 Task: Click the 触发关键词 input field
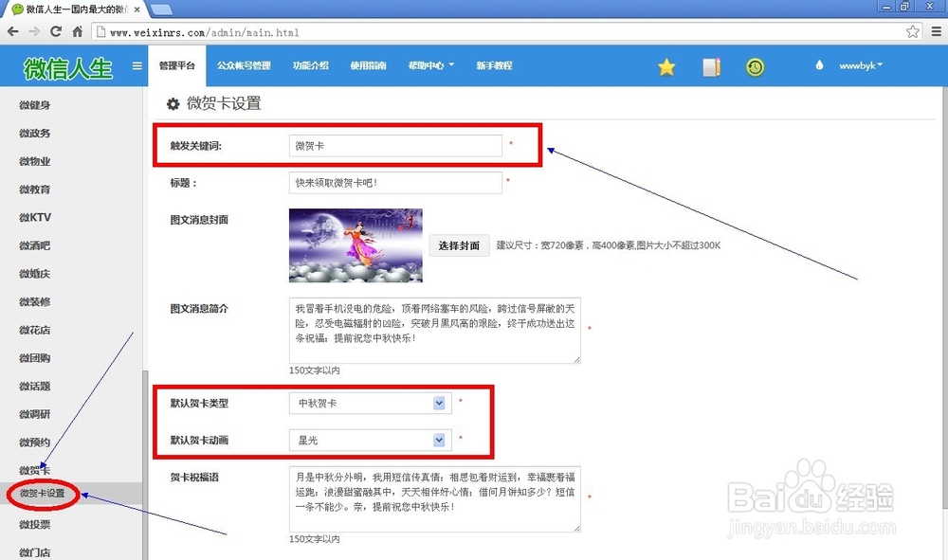point(394,145)
